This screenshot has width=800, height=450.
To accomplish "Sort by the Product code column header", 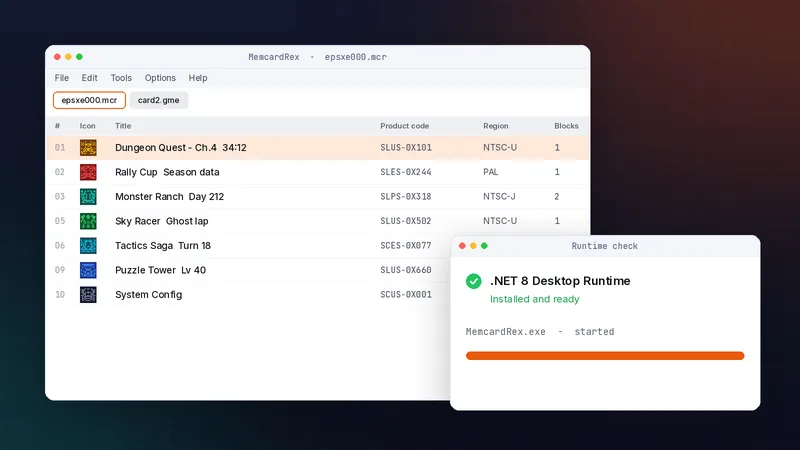I will tap(405, 126).
